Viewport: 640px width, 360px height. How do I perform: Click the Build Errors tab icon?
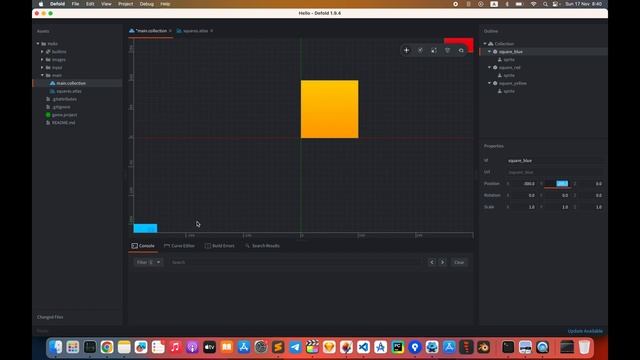[208, 246]
